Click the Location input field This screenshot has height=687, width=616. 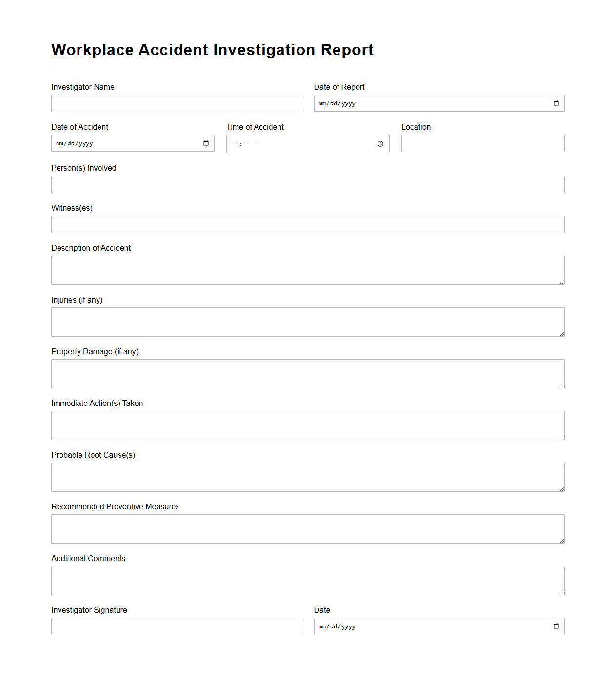(x=482, y=143)
